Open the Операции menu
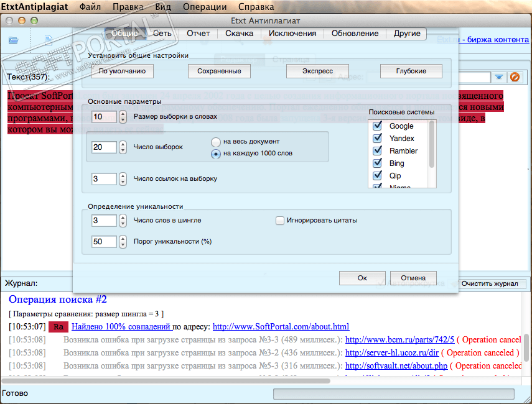This screenshot has height=404, width=532. pyautogui.click(x=205, y=6)
